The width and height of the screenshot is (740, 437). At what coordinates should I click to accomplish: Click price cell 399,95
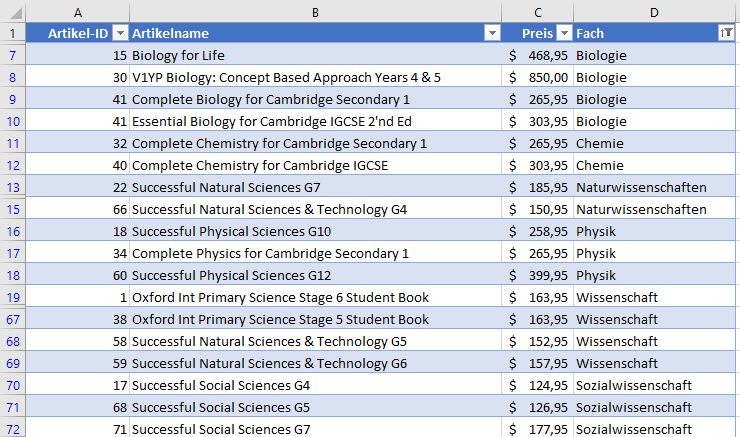click(x=538, y=275)
